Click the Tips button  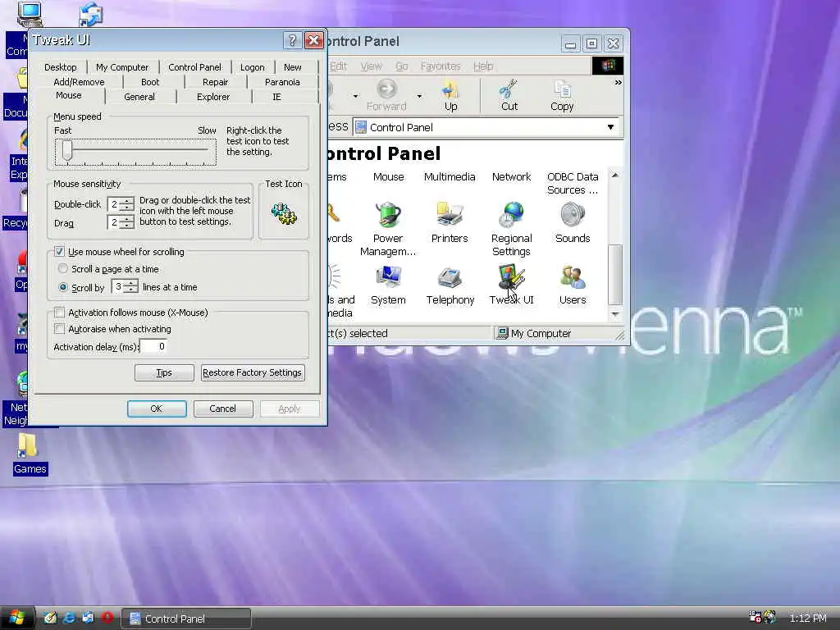tap(164, 372)
